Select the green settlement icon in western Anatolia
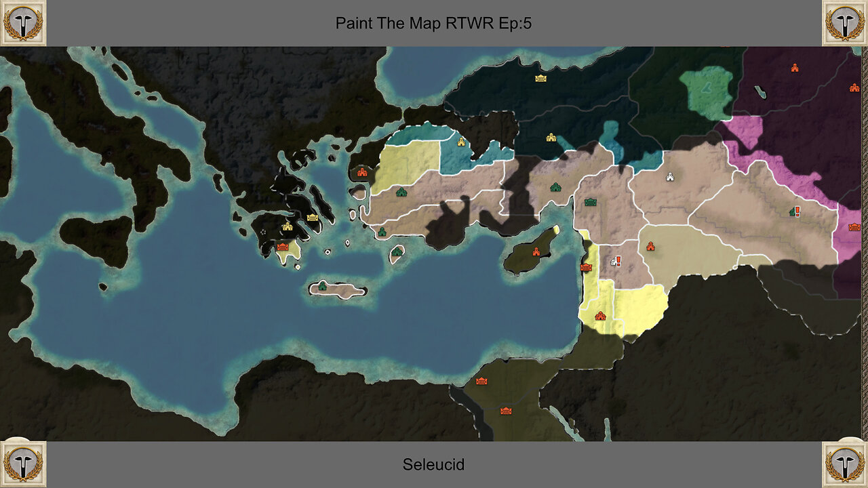The image size is (868, 488). pos(401,192)
